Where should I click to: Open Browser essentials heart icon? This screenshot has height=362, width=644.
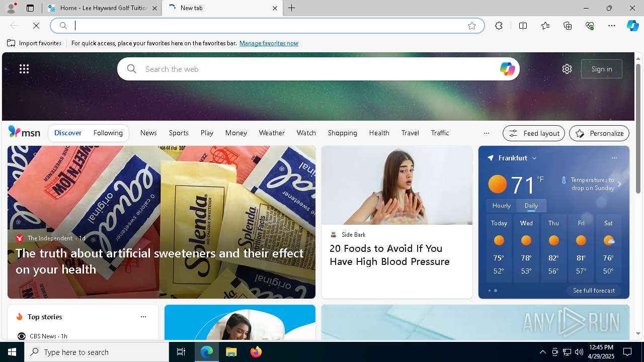point(590,26)
